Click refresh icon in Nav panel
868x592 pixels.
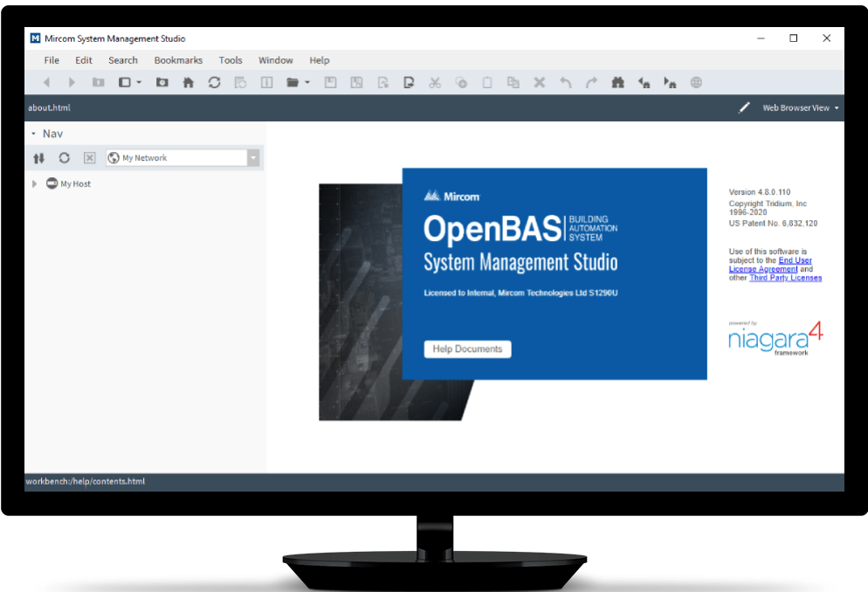(x=65, y=158)
